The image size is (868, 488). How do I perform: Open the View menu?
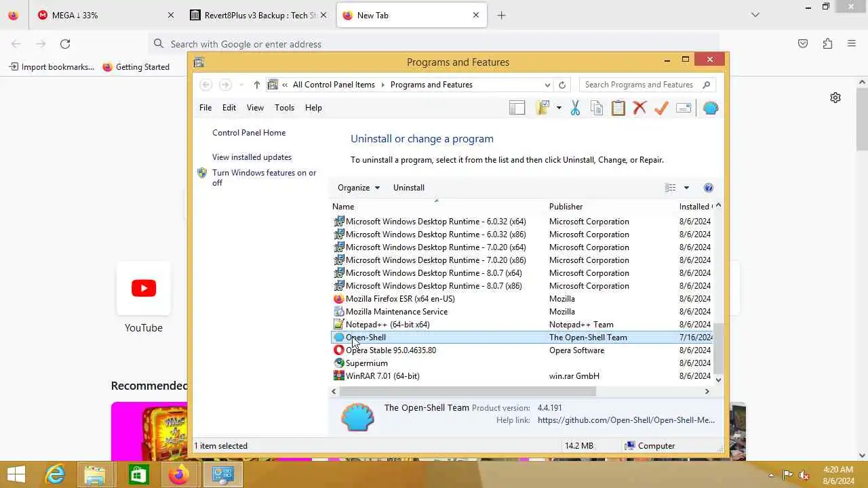(255, 108)
